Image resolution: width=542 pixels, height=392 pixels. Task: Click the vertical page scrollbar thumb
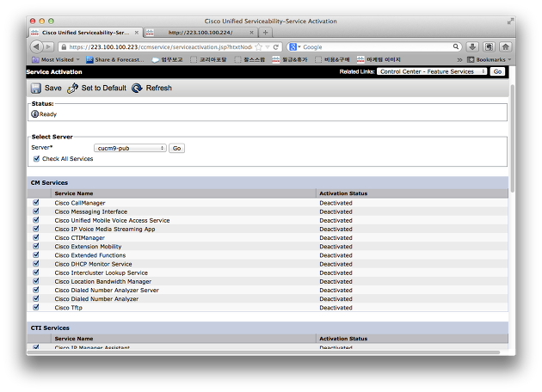click(x=512, y=138)
